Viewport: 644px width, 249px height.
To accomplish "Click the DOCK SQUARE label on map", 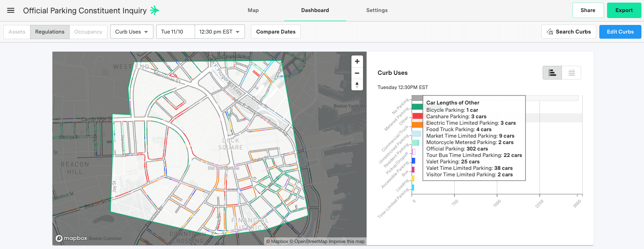I will [x=231, y=144].
